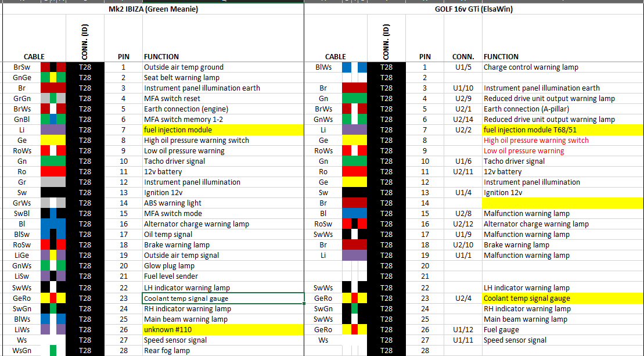Click the "WsGn" cable code cell
The width and height of the screenshot is (644, 356).
click(x=21, y=351)
